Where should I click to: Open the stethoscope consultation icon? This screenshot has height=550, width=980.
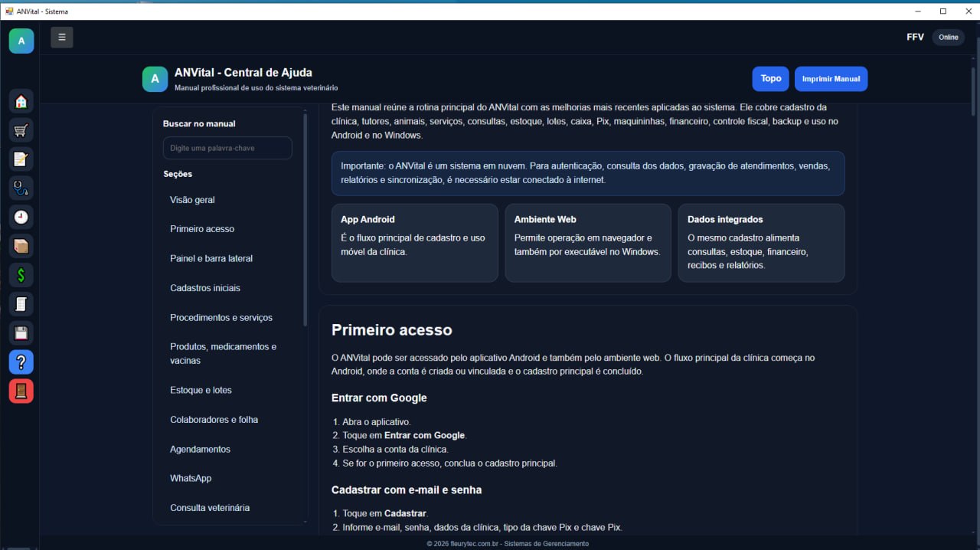pyautogui.click(x=21, y=188)
